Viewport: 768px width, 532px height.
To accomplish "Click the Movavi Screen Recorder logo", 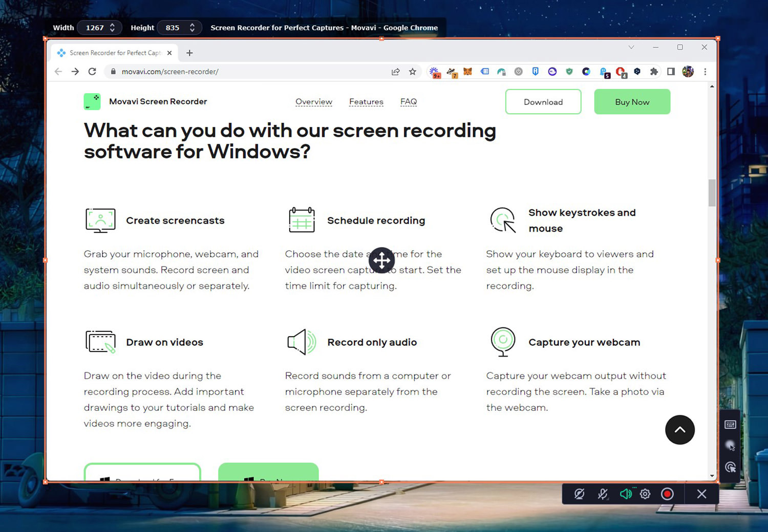I will coord(92,101).
